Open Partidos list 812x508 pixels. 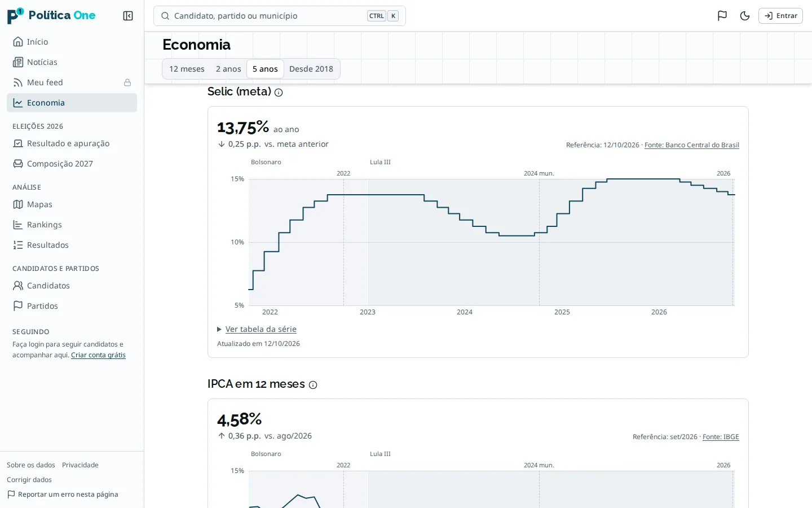pyautogui.click(x=72, y=306)
